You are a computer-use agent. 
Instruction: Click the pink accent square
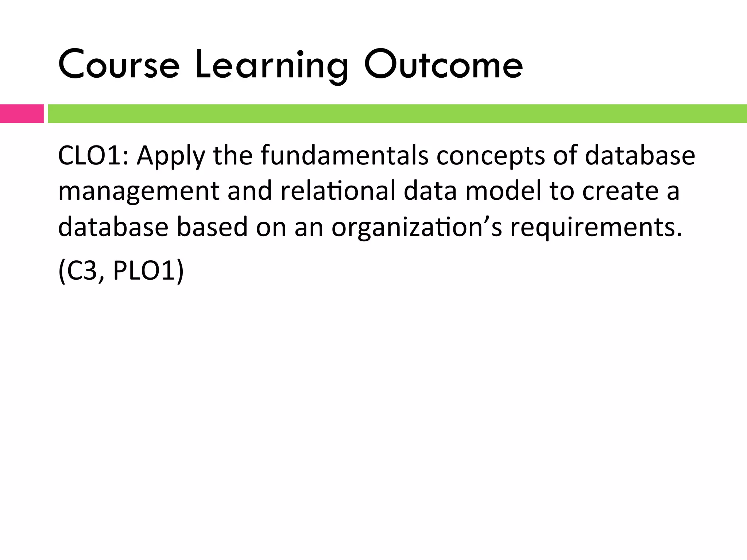click(x=22, y=114)
